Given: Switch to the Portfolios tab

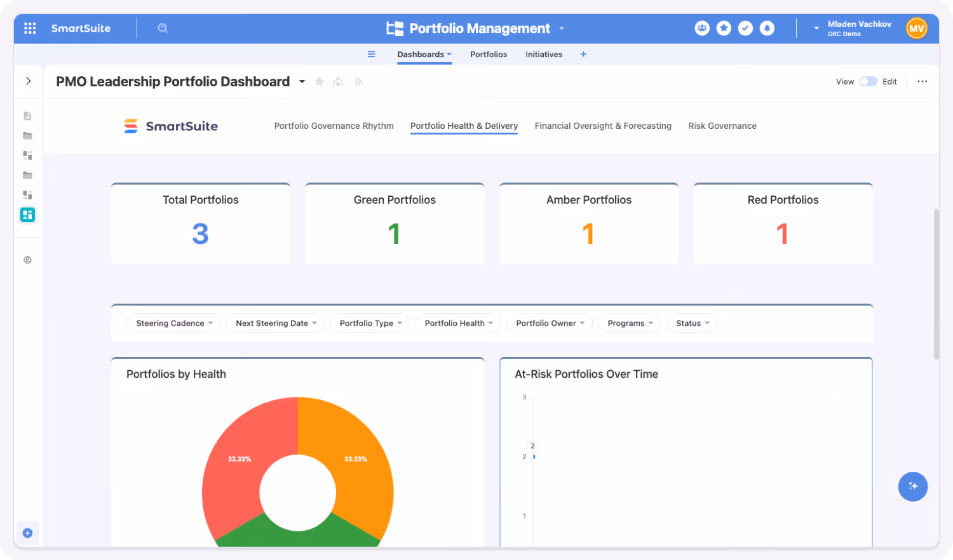Looking at the screenshot, I should coord(489,54).
